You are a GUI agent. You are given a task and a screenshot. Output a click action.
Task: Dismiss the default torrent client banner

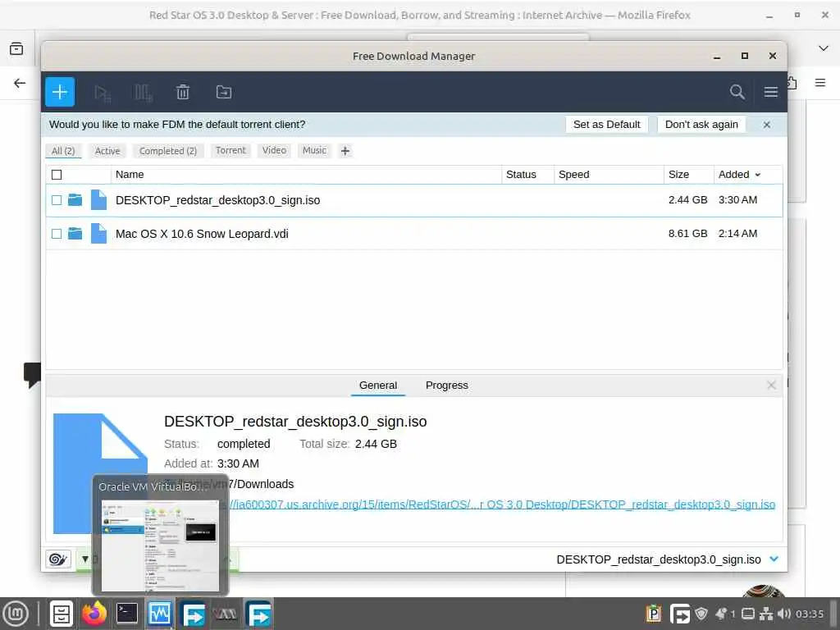coord(767,125)
